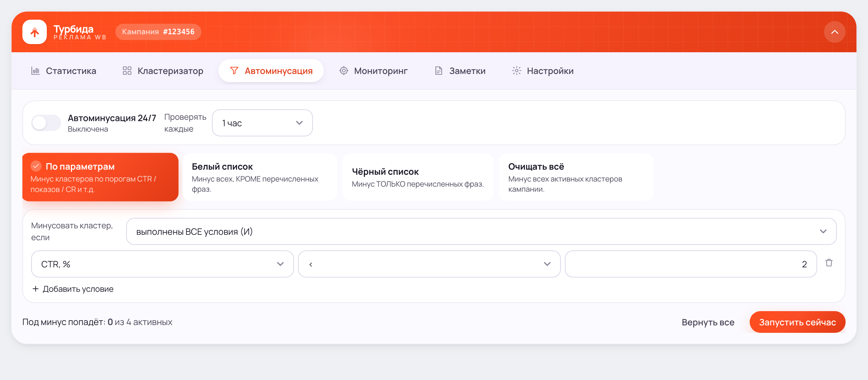
Task: Go to the Мониторинг tab
Action: click(373, 71)
